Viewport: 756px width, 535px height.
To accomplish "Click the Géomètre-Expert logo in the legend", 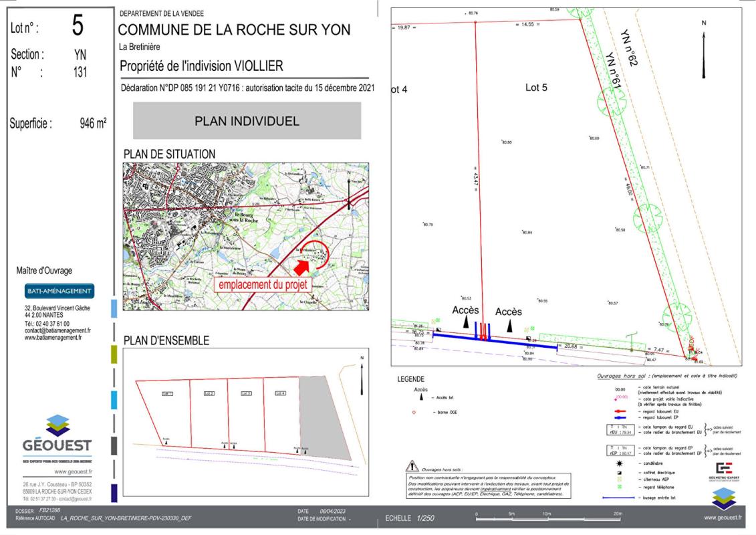I will click(725, 469).
